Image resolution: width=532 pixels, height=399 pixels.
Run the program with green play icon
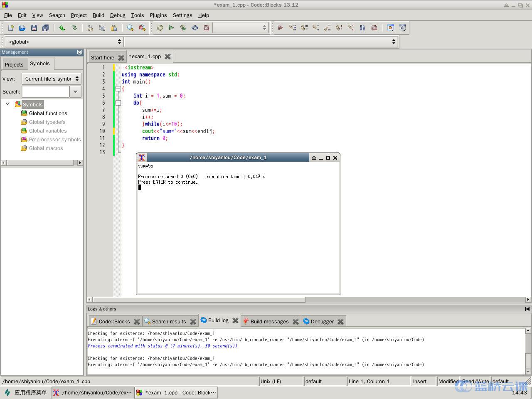coord(171,28)
